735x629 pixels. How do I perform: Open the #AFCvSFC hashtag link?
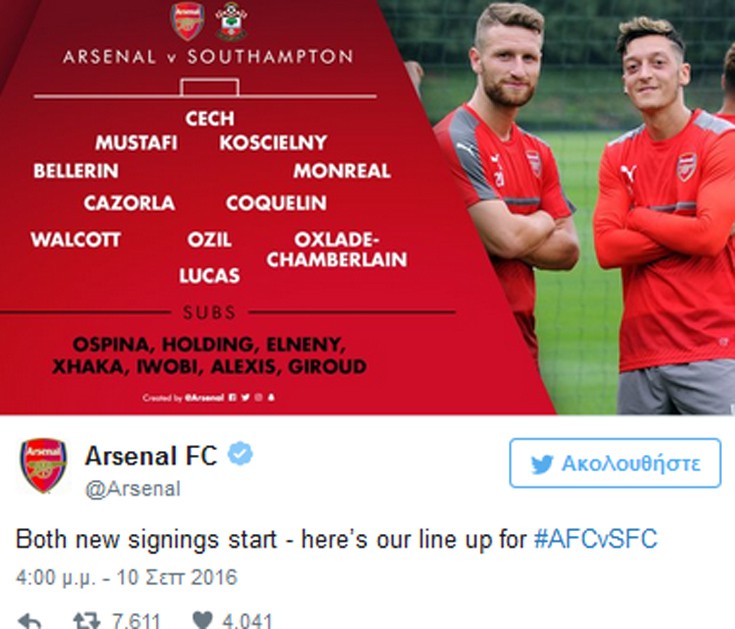[595, 540]
